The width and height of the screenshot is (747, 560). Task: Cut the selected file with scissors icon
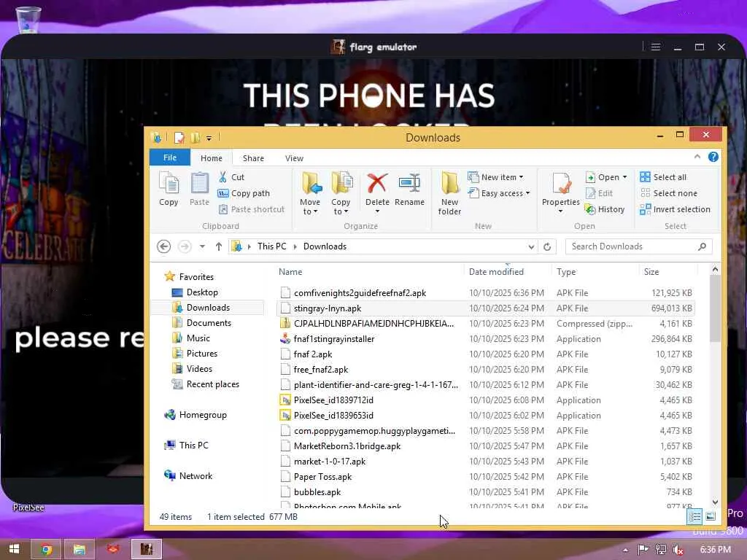pos(231,177)
